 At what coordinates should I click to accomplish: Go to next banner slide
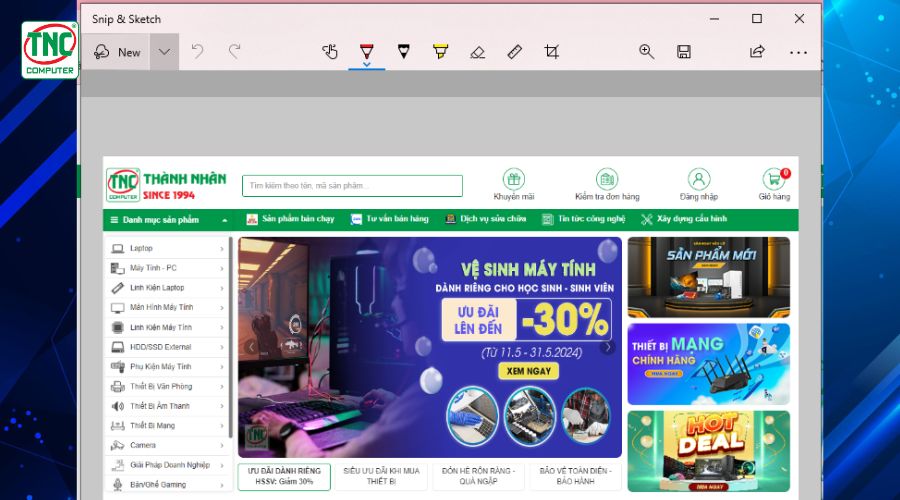(608, 347)
